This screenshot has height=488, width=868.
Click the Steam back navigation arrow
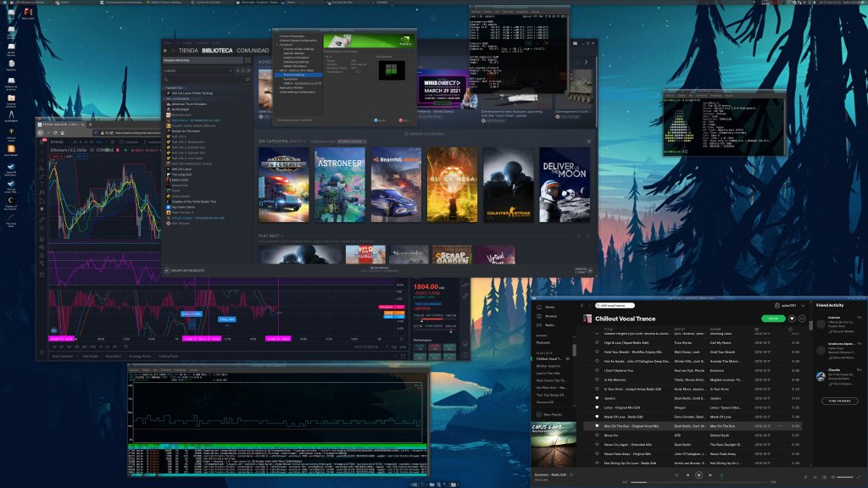[166, 50]
